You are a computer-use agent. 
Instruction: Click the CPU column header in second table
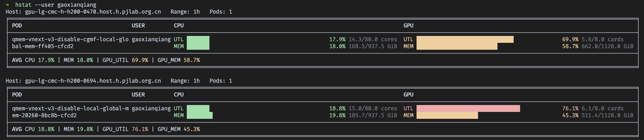coord(179,94)
